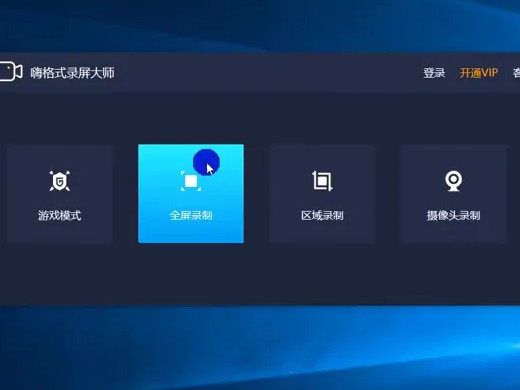Choose the 区域录制 region recording card
This screenshot has height=390, width=520.
[322, 194]
